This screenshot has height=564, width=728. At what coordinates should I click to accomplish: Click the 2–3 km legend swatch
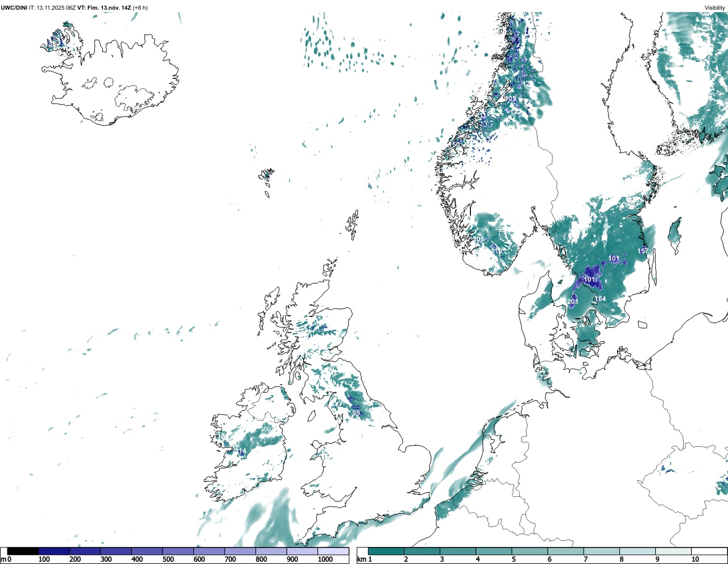click(422, 551)
